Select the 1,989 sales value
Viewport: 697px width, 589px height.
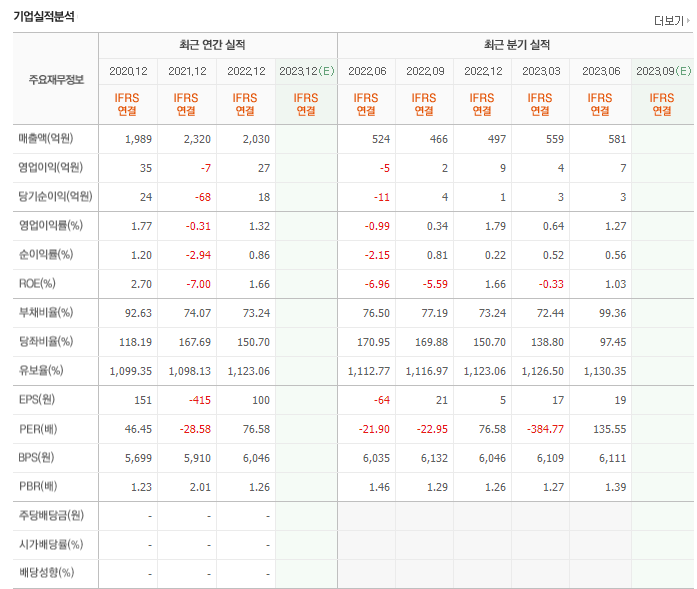pos(138,139)
